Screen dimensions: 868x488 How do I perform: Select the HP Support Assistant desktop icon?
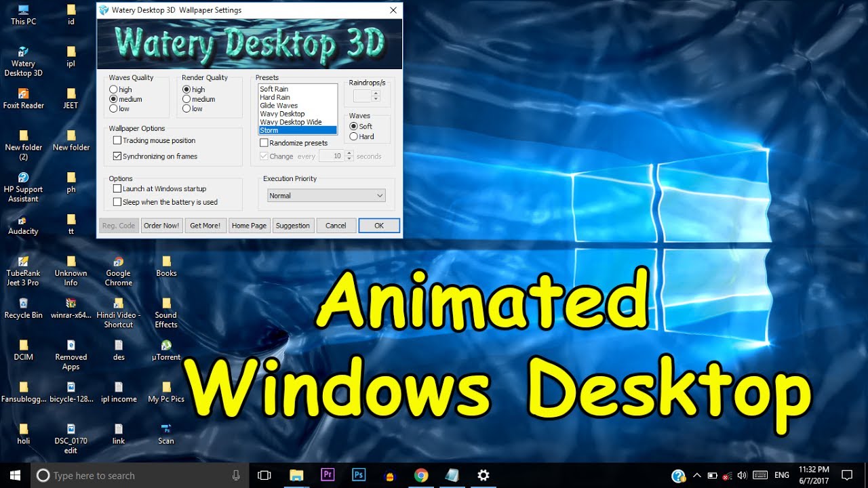(23, 187)
